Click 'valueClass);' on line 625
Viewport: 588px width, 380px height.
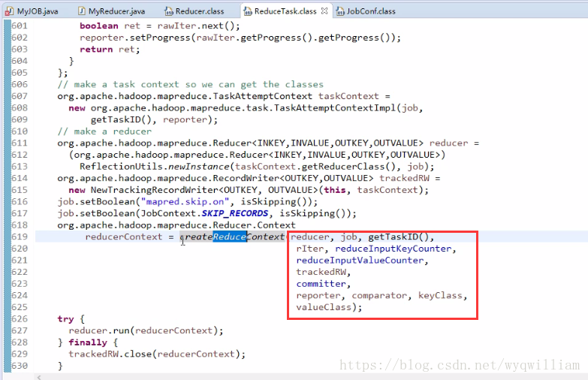(x=329, y=307)
